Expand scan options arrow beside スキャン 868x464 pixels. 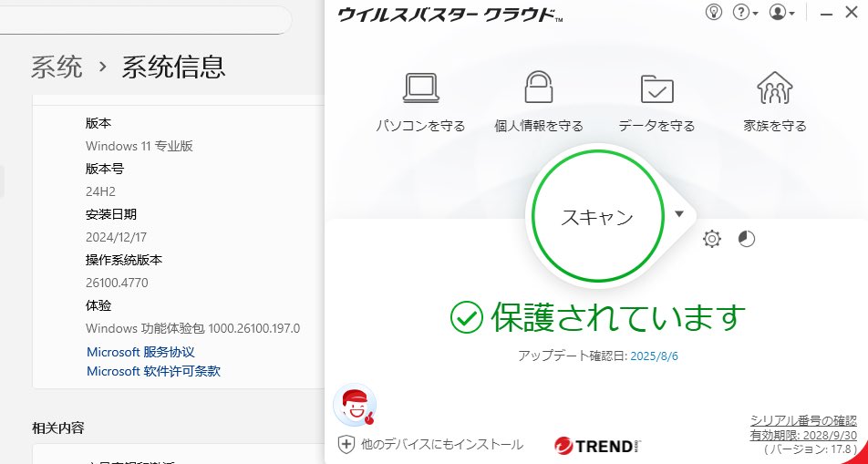pyautogui.click(x=679, y=214)
